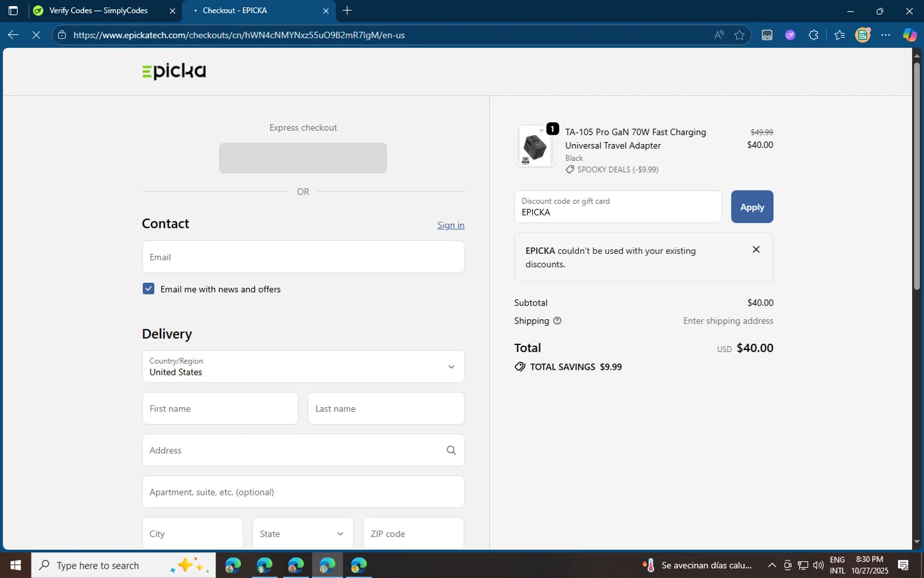The image size is (924, 578).
Task: Follow the Sign in link
Action: pos(451,225)
